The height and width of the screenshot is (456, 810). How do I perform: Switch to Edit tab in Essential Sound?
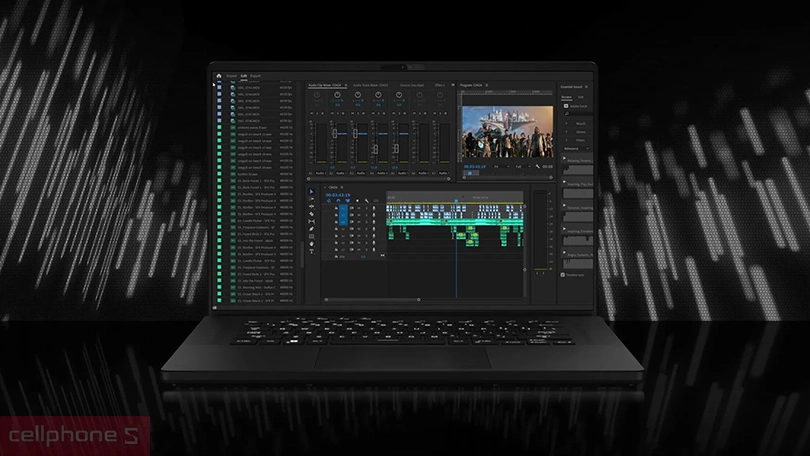click(x=581, y=97)
